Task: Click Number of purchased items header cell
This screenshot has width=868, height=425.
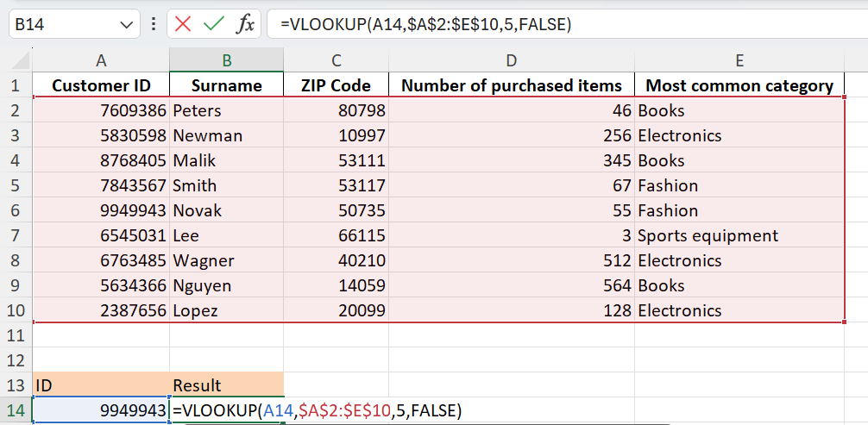Action: (512, 85)
